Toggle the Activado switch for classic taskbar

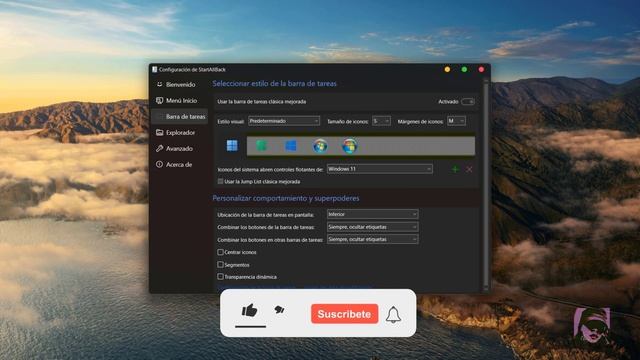tap(467, 102)
